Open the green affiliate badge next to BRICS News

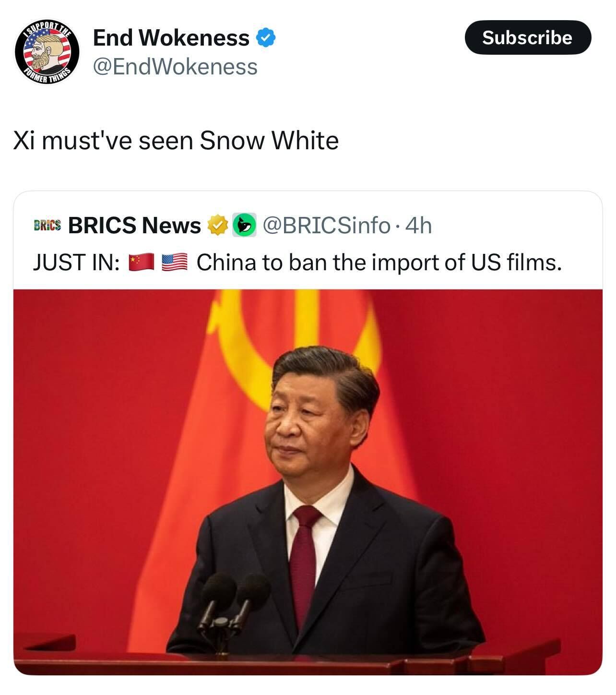pos(244,225)
